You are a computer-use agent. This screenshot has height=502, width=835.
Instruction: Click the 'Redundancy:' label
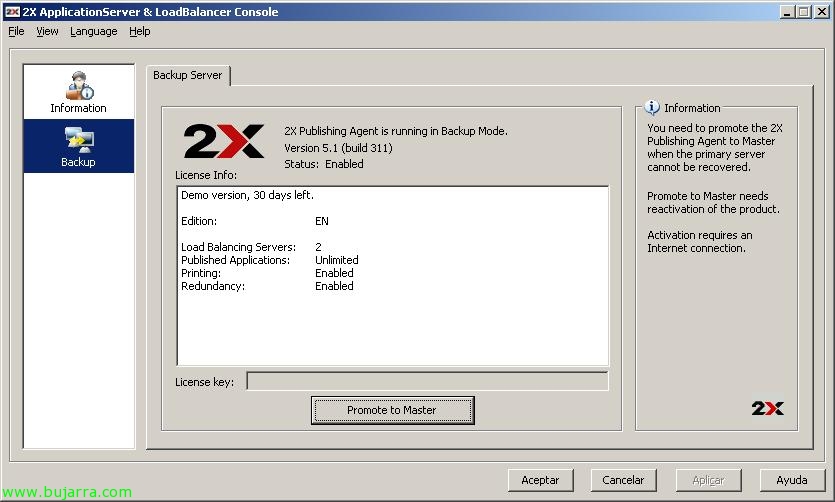pyautogui.click(x=213, y=286)
